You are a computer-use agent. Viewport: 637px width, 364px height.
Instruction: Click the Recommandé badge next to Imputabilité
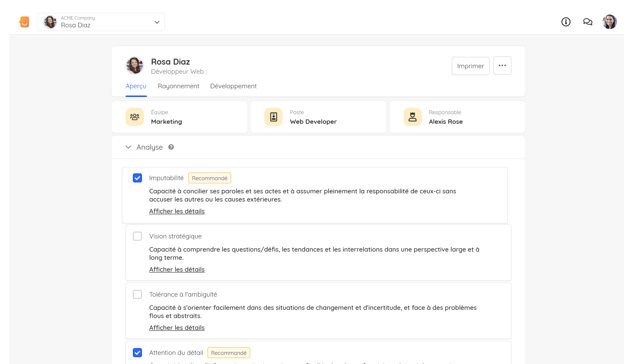coord(210,178)
